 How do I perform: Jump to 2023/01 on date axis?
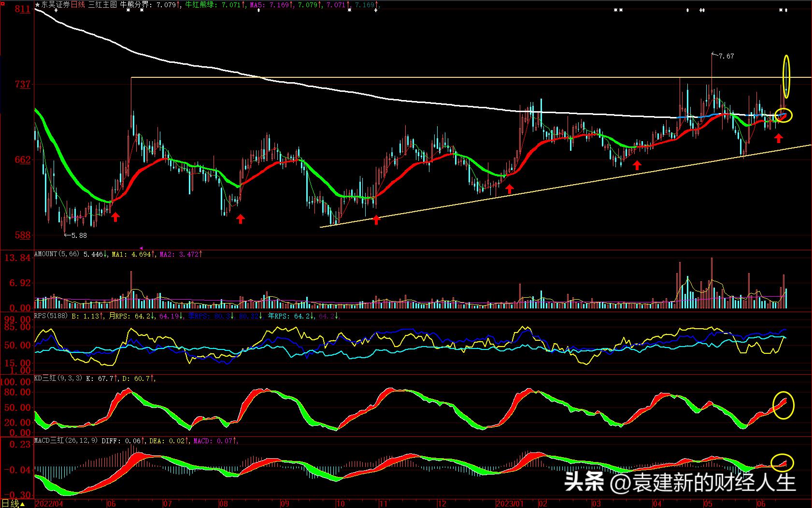coord(510,504)
